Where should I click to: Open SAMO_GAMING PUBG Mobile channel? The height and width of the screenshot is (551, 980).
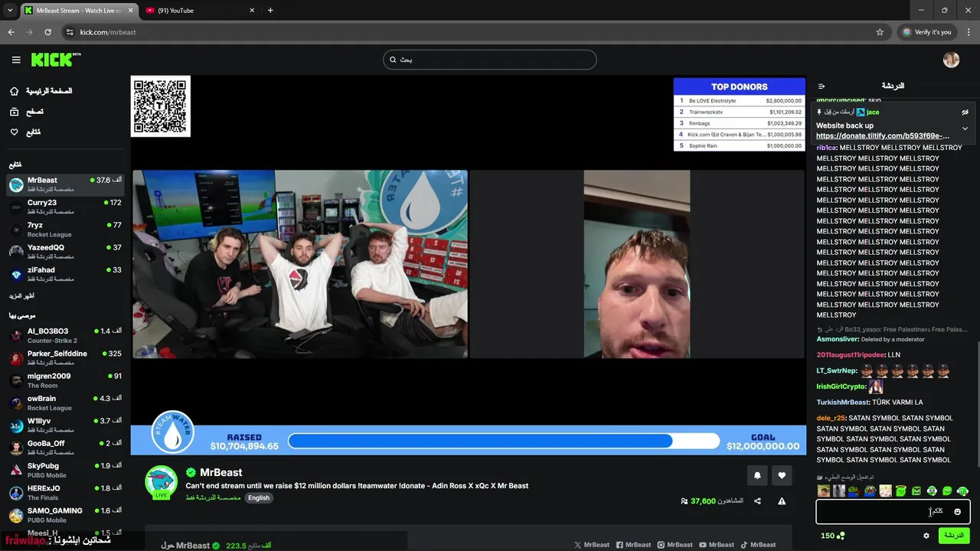pyautogui.click(x=65, y=514)
